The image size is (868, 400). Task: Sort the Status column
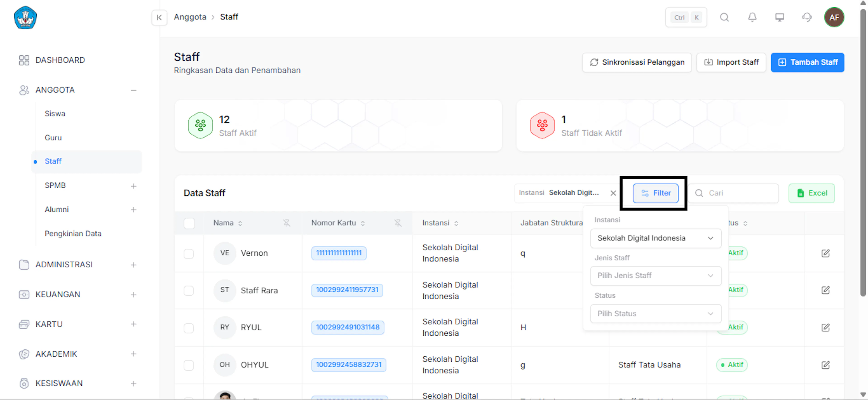pyautogui.click(x=745, y=223)
